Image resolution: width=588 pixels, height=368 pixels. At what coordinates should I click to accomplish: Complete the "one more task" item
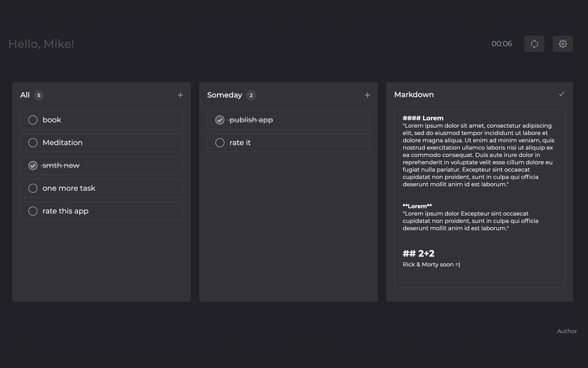(x=33, y=188)
